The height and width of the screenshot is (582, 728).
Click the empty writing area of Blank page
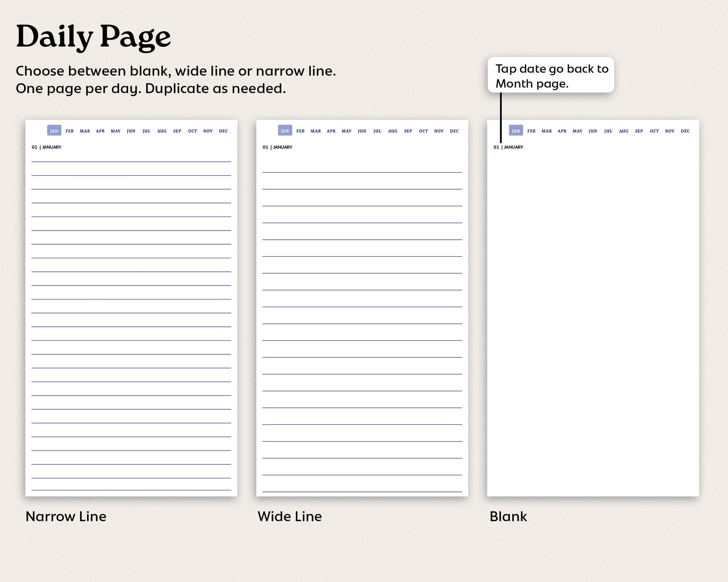tap(593, 322)
